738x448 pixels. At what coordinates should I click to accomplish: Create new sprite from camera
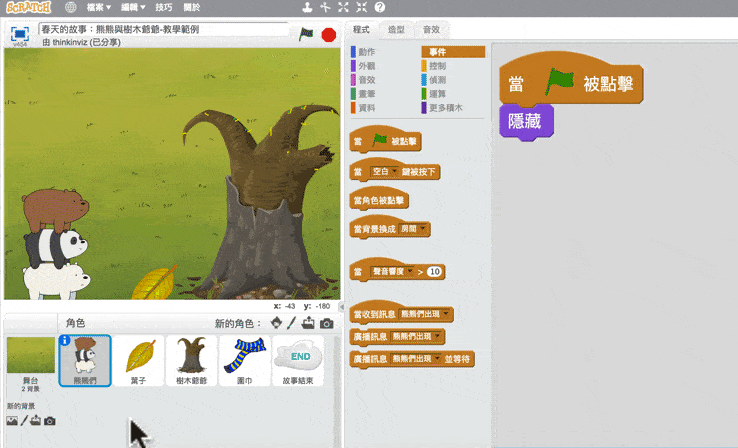pos(327,323)
